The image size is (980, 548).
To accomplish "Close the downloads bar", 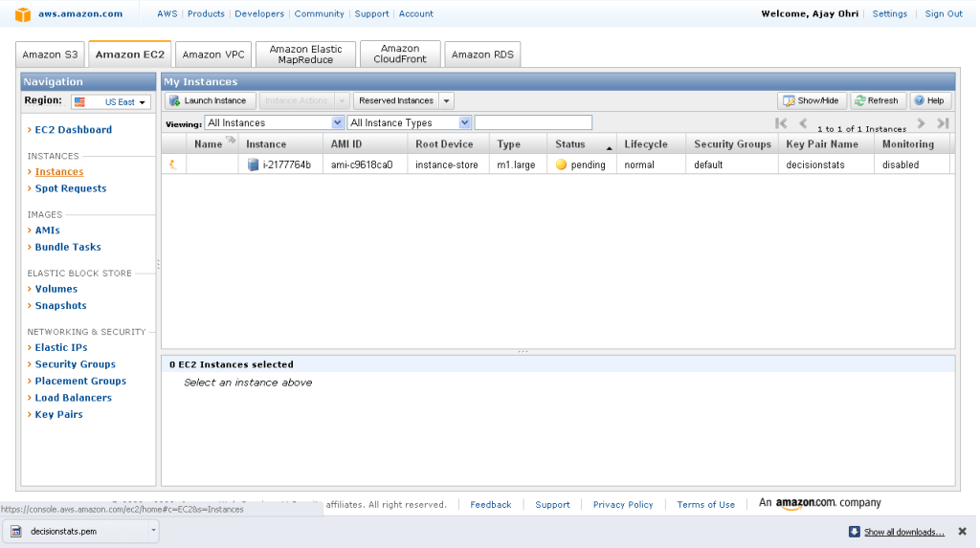I will (x=962, y=532).
